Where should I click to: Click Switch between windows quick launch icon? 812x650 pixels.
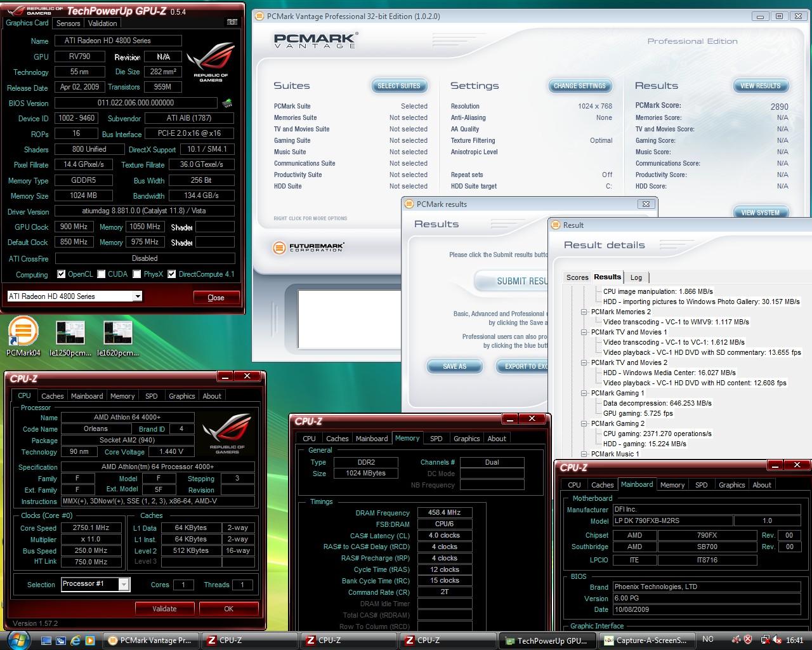(62, 640)
